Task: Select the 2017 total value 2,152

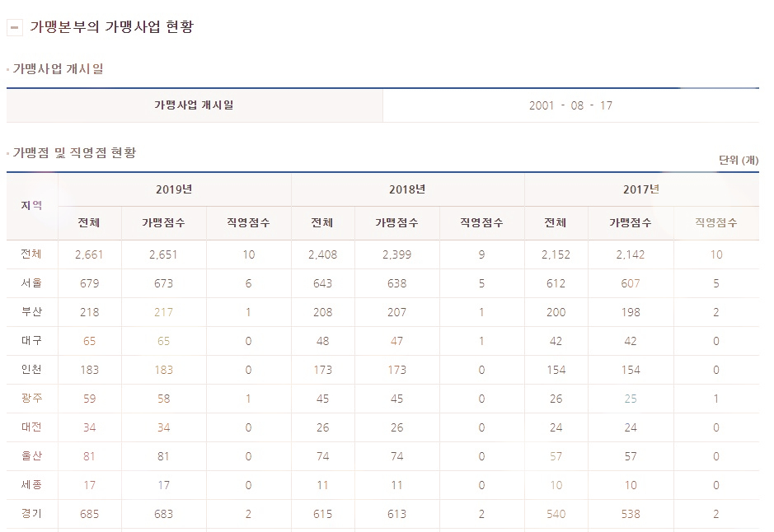Action: pyautogui.click(x=556, y=255)
